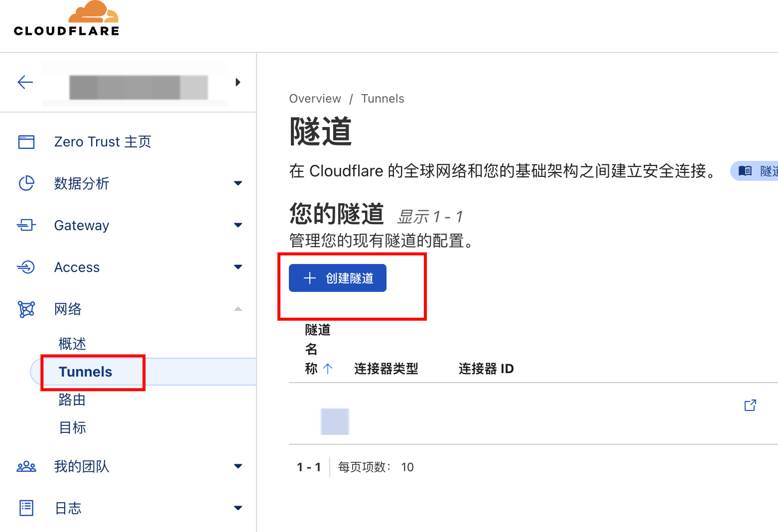The width and height of the screenshot is (778, 532).
Task: Click the Access arrow-circle icon
Action: [26, 267]
